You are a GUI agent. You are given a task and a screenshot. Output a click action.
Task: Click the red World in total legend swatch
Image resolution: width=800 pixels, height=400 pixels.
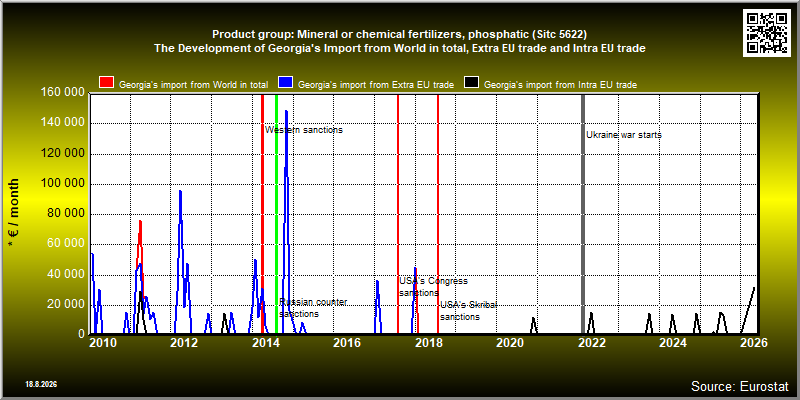[107, 83]
